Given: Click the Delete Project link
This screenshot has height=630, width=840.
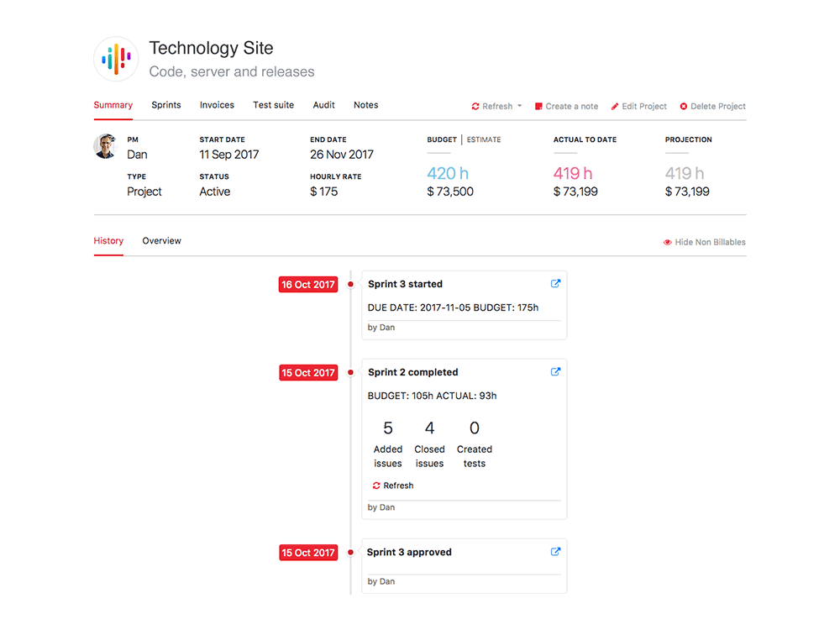Looking at the screenshot, I should tap(718, 106).
